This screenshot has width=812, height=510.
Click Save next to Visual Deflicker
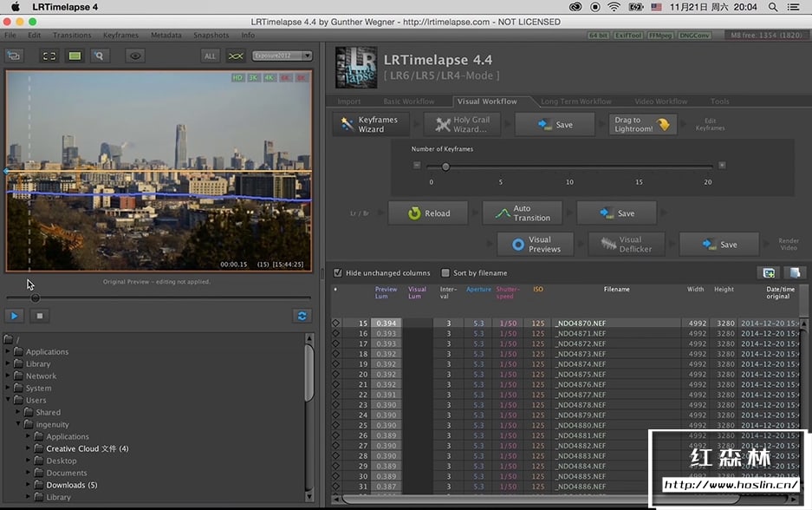719,244
